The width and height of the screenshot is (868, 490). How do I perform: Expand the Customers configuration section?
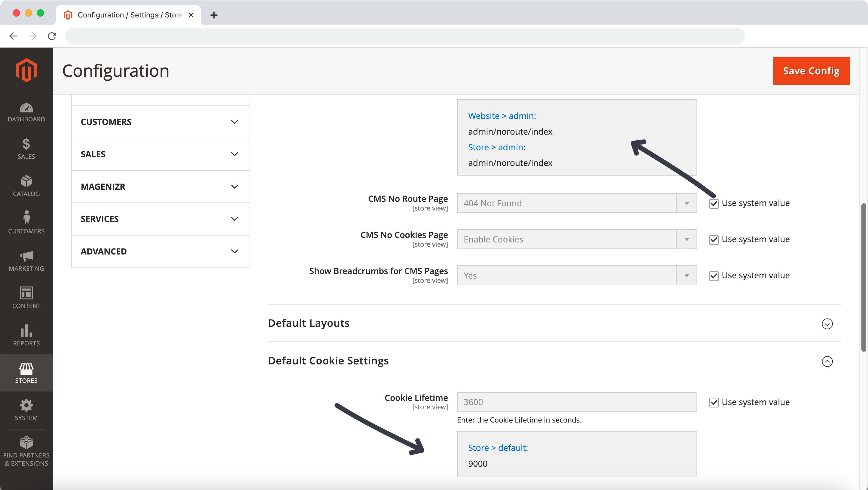click(x=160, y=122)
